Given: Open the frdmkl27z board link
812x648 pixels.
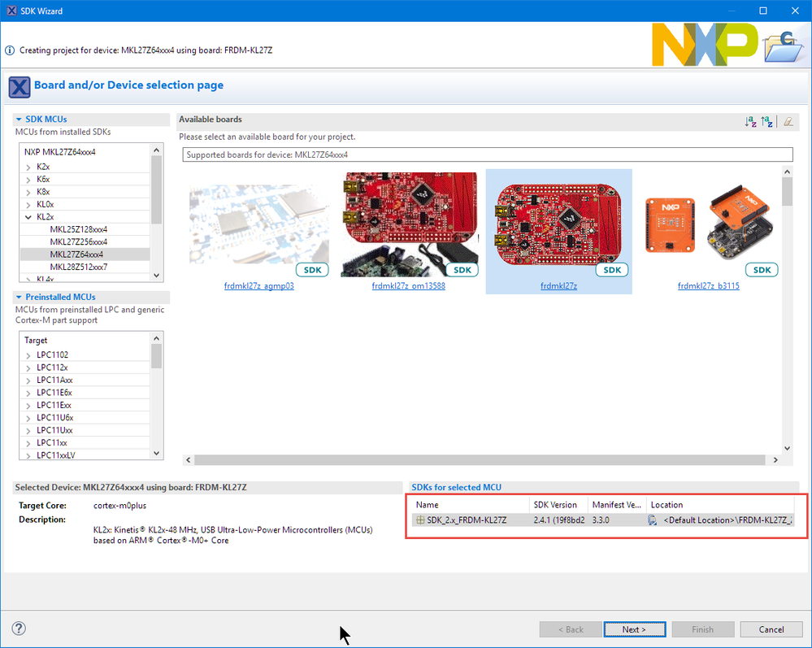Looking at the screenshot, I should click(558, 286).
